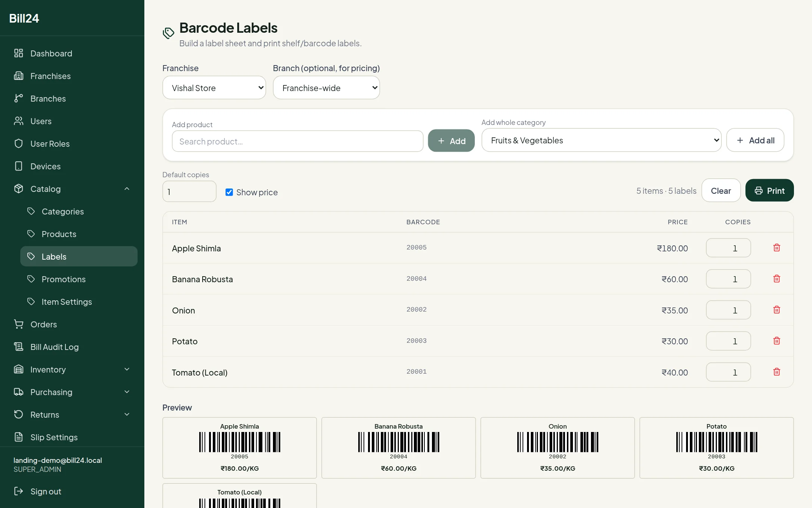Click the Inventory warehouse icon
Image resolution: width=812 pixels, height=508 pixels.
coord(18,369)
